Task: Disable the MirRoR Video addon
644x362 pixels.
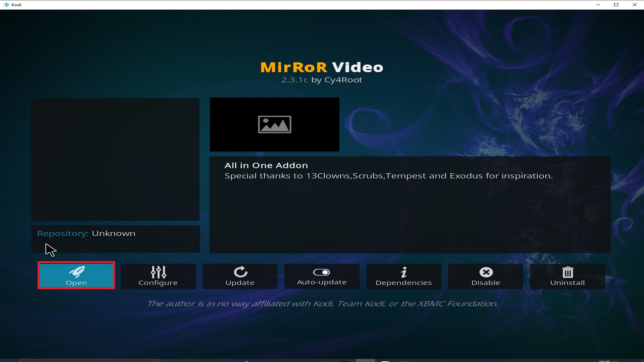Action: [485, 276]
